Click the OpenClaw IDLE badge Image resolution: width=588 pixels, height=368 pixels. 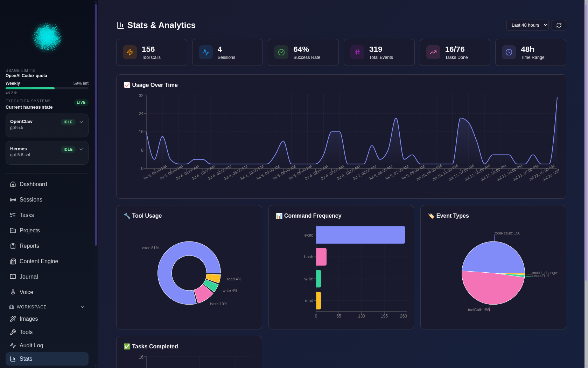pyautogui.click(x=68, y=122)
